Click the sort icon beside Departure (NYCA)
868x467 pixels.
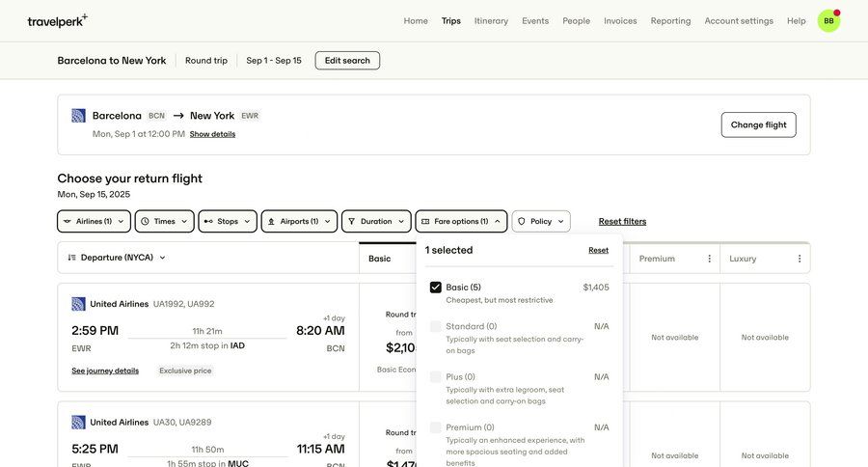click(x=72, y=258)
